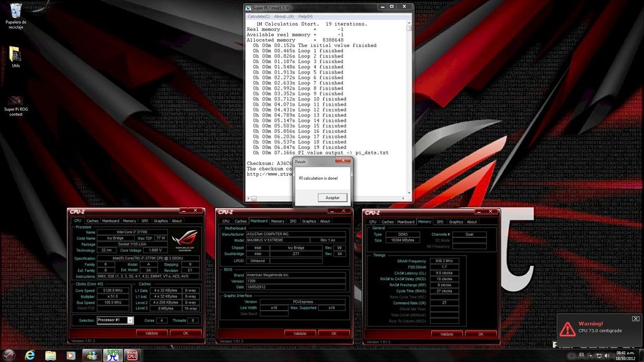Open About...(A) menu in Super PI
The width and height of the screenshot is (644, 362).
[284, 16]
